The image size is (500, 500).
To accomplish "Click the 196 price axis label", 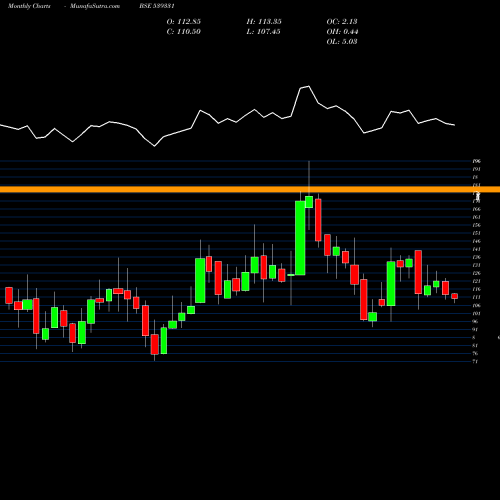I will pos(476,161).
